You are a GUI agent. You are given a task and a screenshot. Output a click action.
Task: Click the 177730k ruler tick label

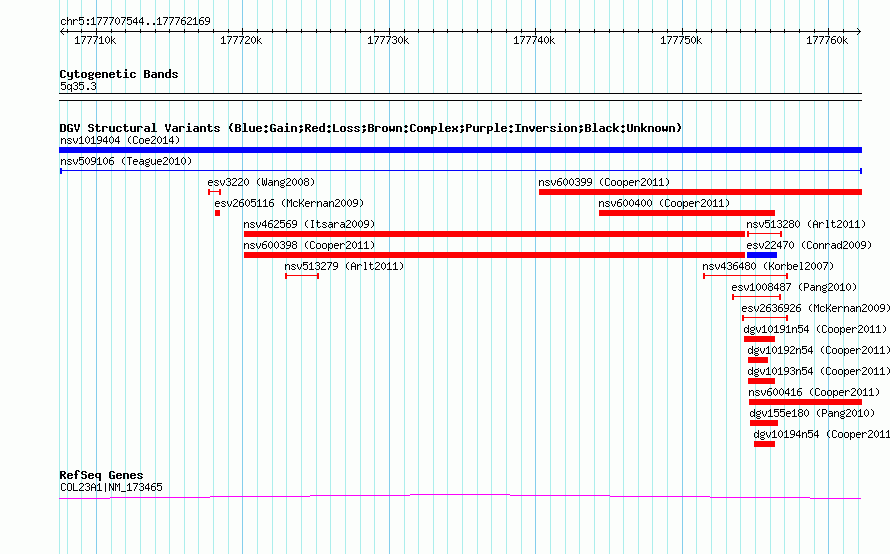[x=388, y=40]
